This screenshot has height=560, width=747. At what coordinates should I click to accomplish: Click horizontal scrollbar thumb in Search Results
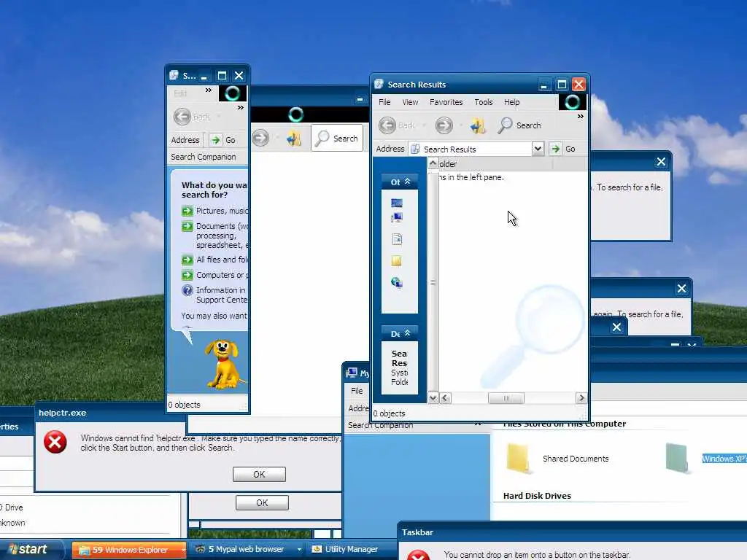click(506, 397)
